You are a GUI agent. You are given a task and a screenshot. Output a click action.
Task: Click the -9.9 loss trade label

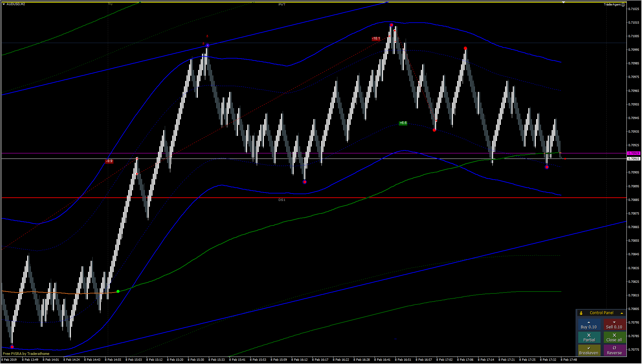(109, 161)
